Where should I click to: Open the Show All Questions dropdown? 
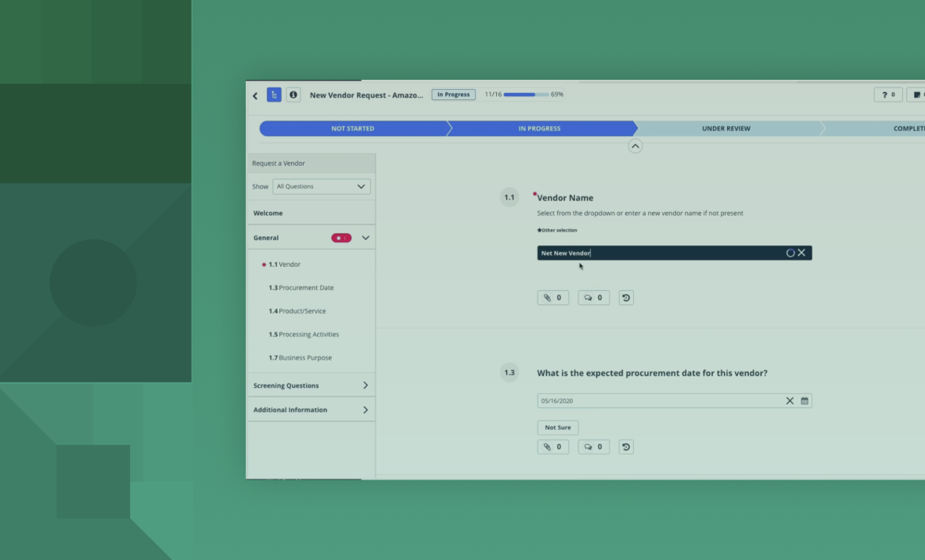pyautogui.click(x=321, y=186)
